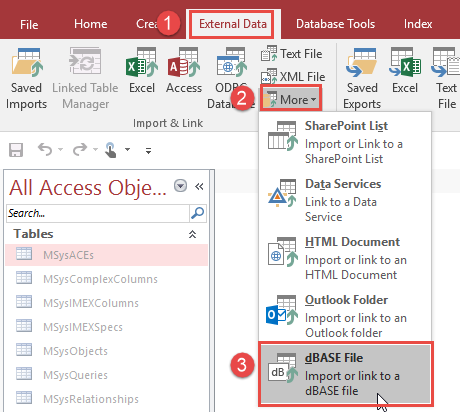
Task: Open Linked Table Manager
Action: click(85, 79)
